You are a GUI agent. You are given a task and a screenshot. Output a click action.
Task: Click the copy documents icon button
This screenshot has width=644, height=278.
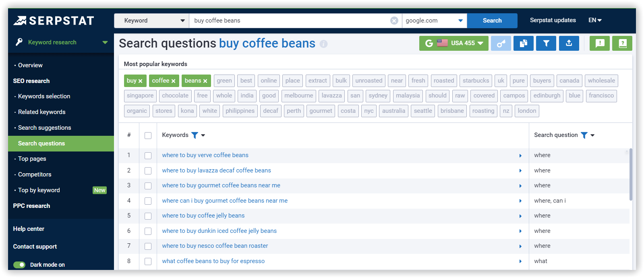coord(524,43)
